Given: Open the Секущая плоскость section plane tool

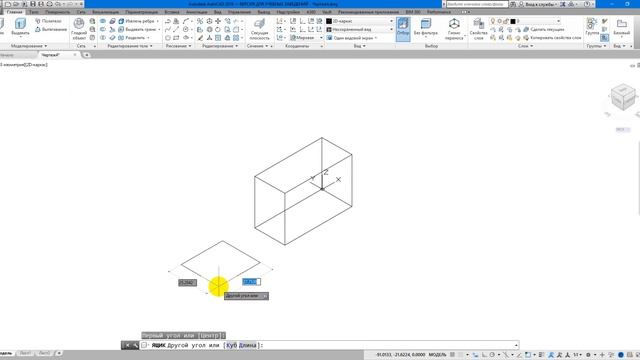Looking at the screenshot, I should pos(260,29).
